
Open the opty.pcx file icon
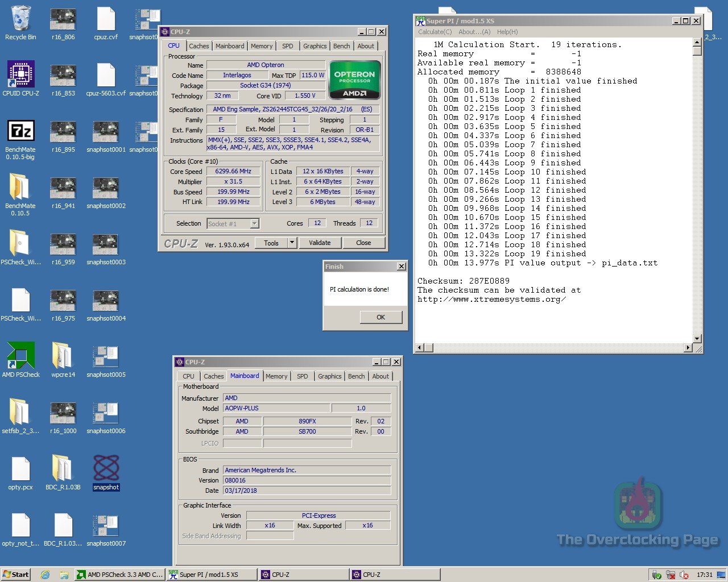(x=20, y=469)
